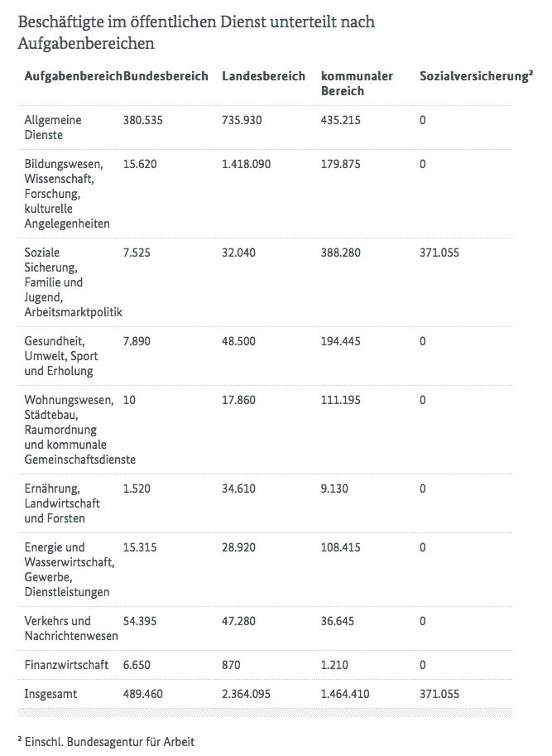Click 371.055 in the Soziale Sicherung row
The width and height of the screenshot is (552, 756).
click(439, 253)
